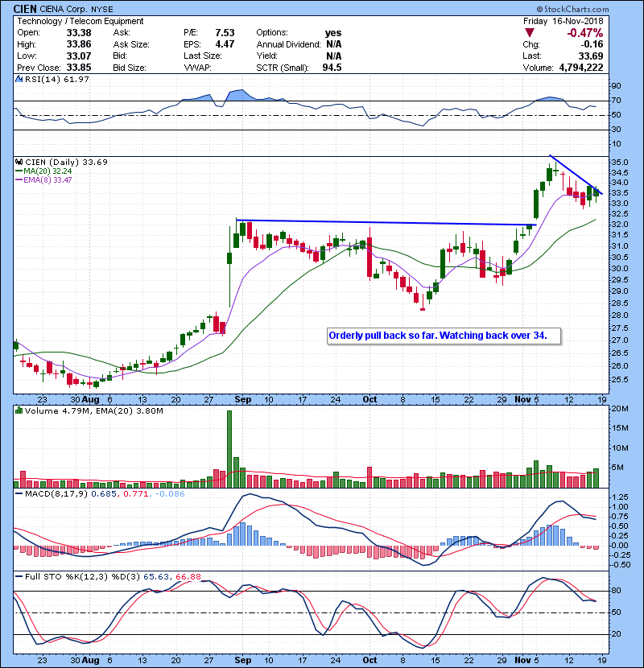Click the Ask Size label
644x668 pixels.
tap(131, 44)
